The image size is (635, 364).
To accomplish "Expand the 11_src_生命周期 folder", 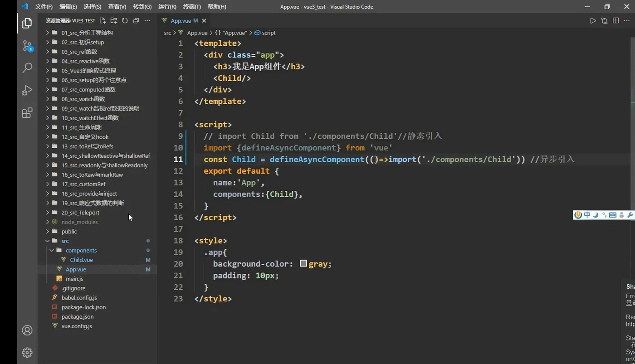I will (97, 127).
